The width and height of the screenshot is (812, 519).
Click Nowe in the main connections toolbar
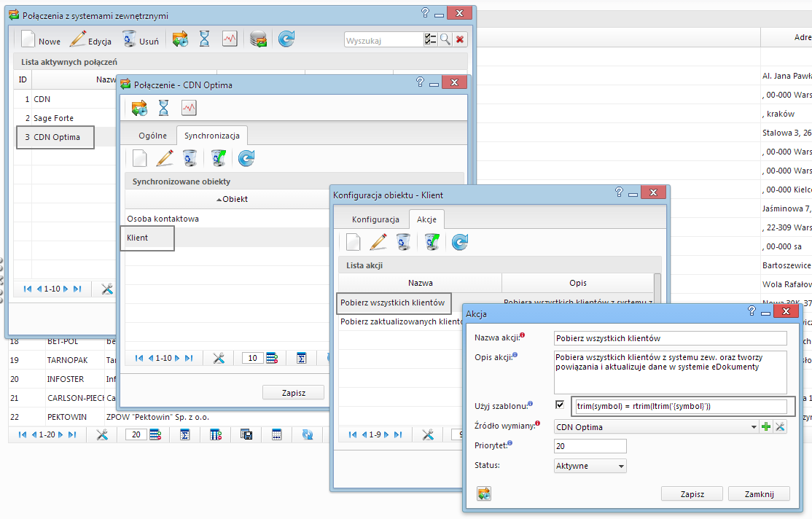[41, 40]
